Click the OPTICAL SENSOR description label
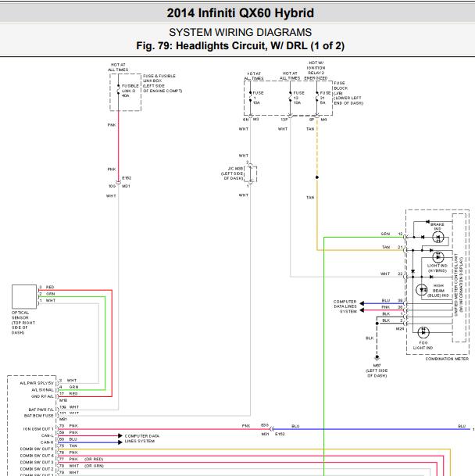Screen dimensions: 475x476 click(x=23, y=323)
